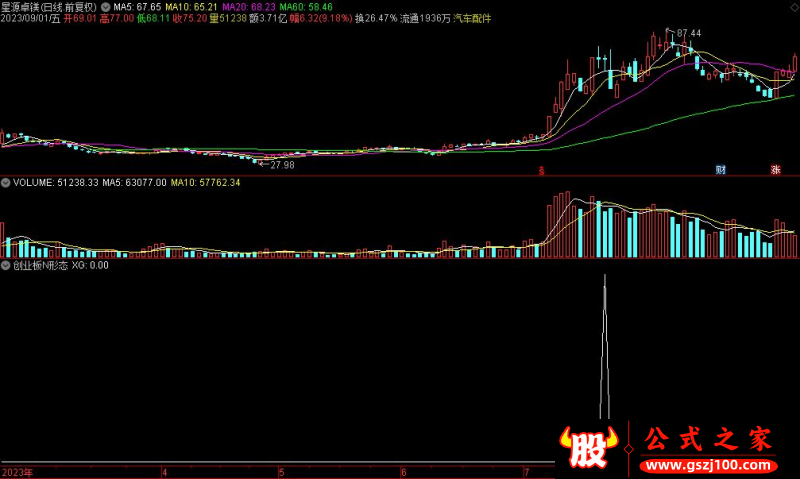Click the VOLUME: 51238.33 label
The height and width of the screenshot is (479, 800).
(x=56, y=183)
